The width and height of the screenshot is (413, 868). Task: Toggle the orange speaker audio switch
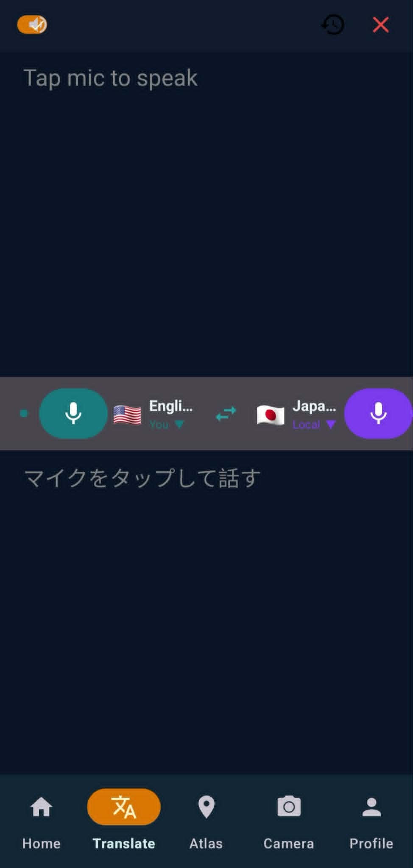click(x=32, y=25)
